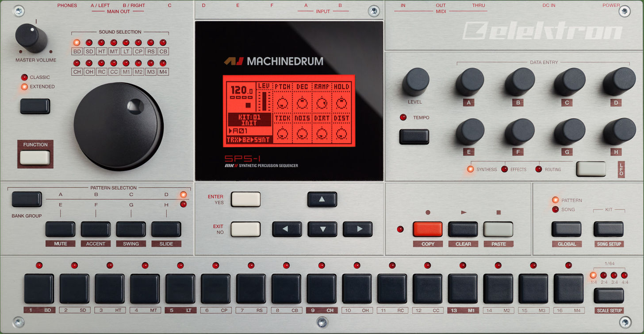Click the DEC parameter on the display

tap(302, 97)
